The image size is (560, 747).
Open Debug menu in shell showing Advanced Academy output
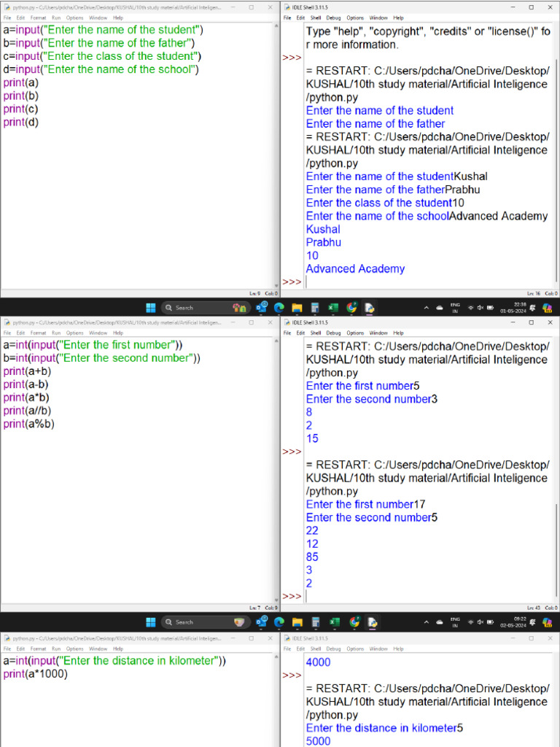(x=333, y=18)
